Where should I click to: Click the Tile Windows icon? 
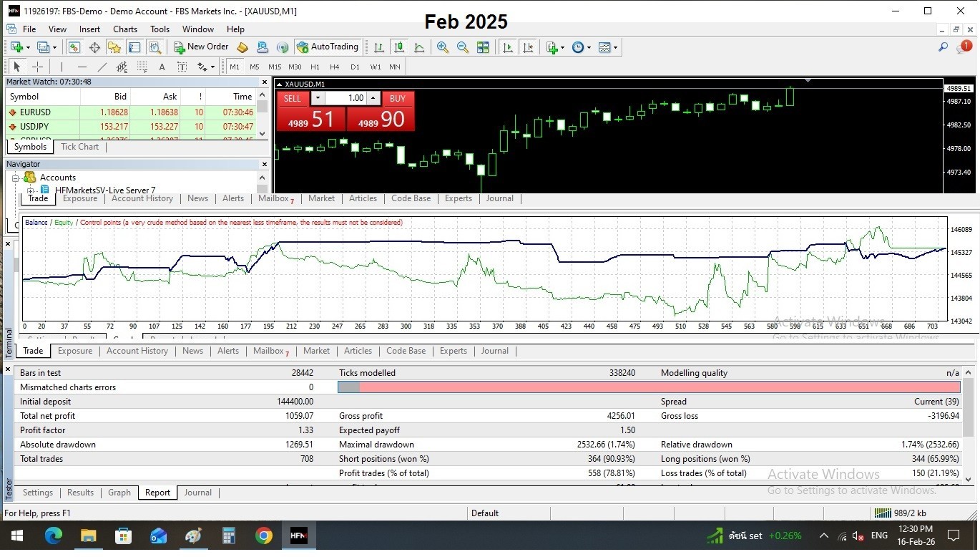(483, 47)
